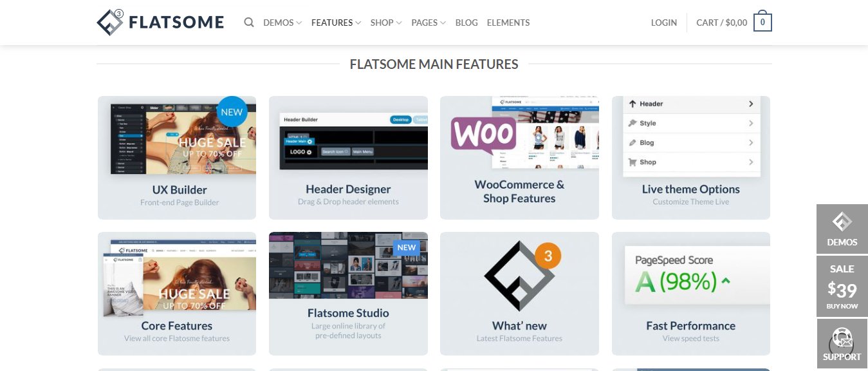Viewport: 868px width, 371px height.
Task: Open the search magnifier icon
Action: (249, 23)
